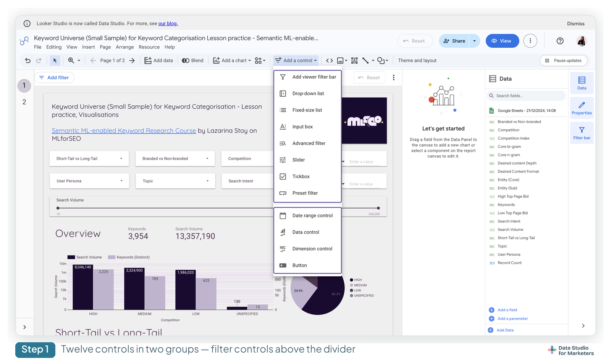Open the Arrange menu
Screen dimensions: 611x364
click(x=125, y=47)
